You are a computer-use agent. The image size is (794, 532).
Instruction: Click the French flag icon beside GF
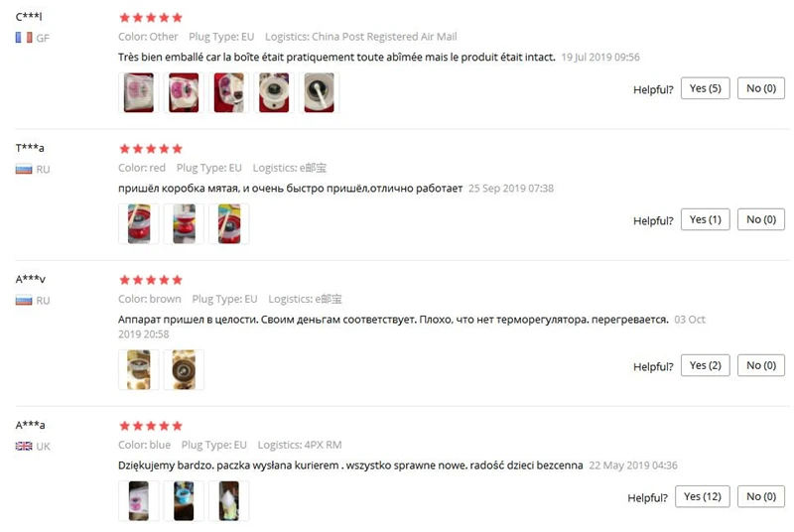[x=24, y=38]
